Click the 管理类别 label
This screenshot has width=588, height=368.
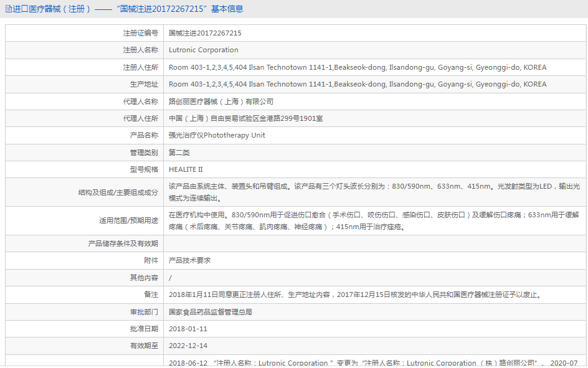click(144, 153)
